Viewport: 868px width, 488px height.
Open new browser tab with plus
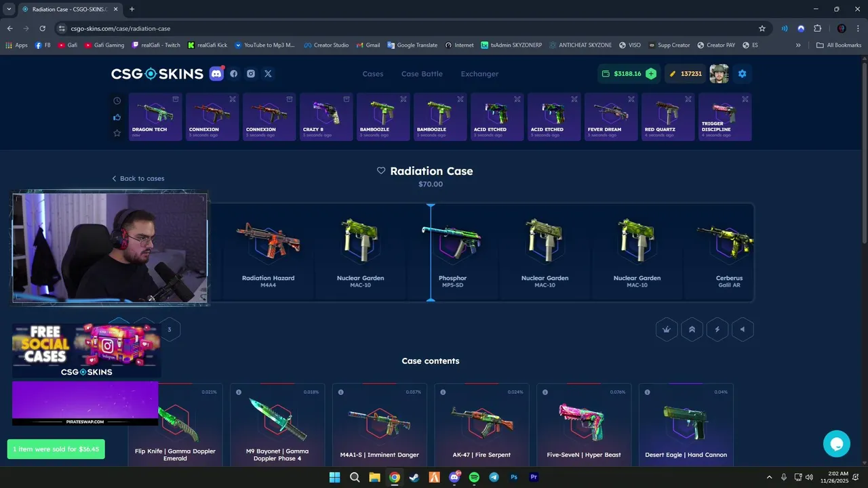(132, 9)
